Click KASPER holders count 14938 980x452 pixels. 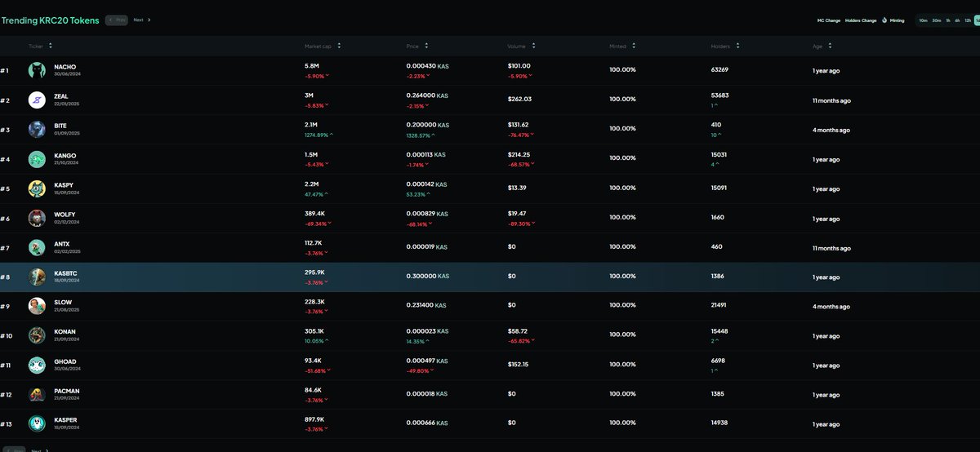[x=719, y=422]
